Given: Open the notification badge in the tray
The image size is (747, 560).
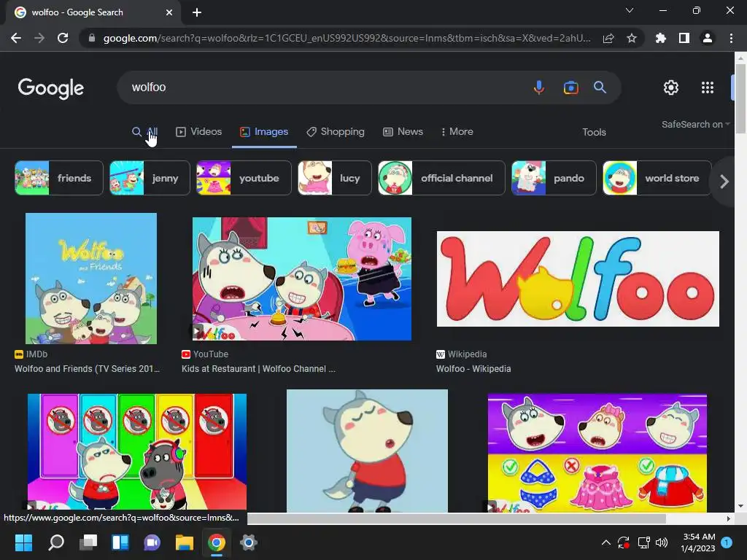Looking at the screenshot, I should click(x=727, y=542).
